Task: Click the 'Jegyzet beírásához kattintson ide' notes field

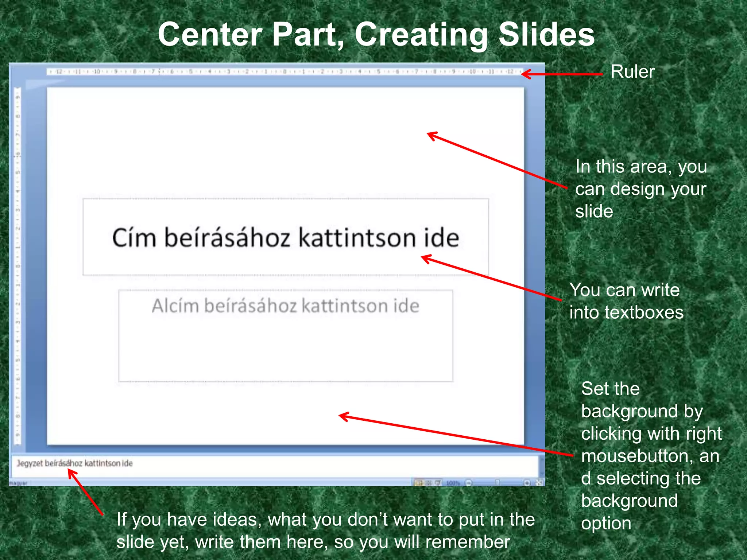Action: pos(275,466)
